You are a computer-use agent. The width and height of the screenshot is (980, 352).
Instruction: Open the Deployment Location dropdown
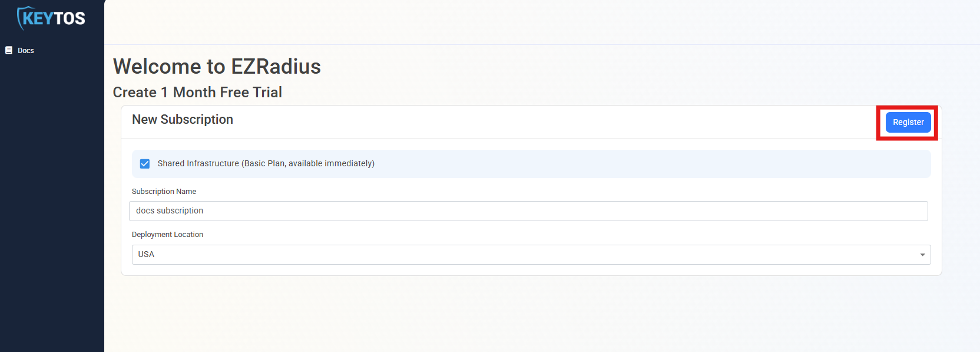(x=531, y=255)
